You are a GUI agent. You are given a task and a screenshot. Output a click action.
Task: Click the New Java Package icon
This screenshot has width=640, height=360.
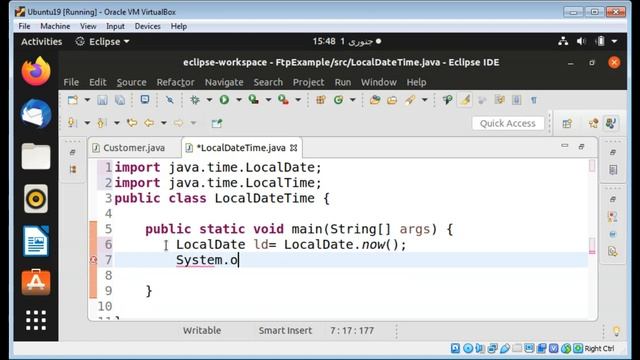[x=321, y=100]
